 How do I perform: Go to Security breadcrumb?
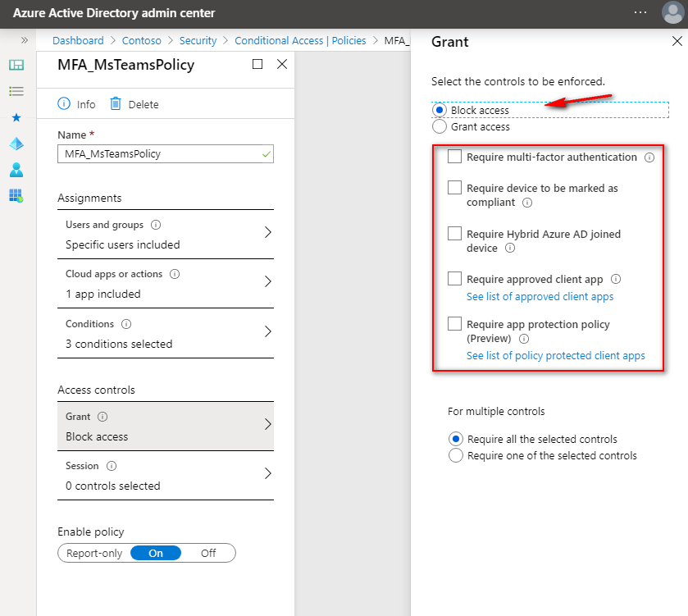[198, 40]
